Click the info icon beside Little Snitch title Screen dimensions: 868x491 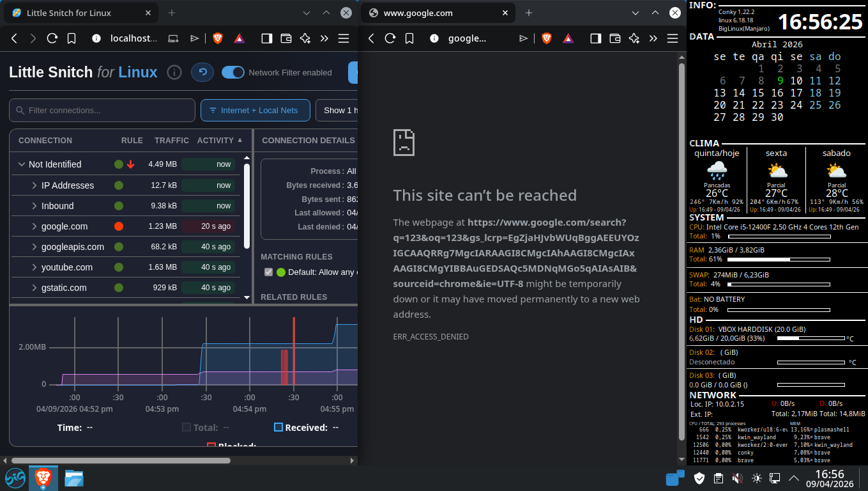(174, 72)
